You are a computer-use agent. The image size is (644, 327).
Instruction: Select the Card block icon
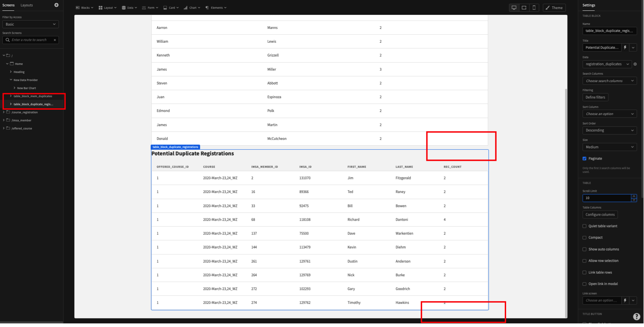pos(164,7)
